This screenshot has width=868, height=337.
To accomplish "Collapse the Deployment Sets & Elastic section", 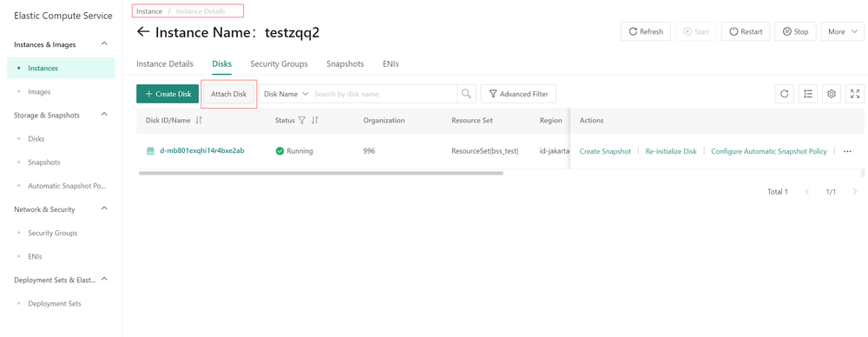I will [x=105, y=279].
